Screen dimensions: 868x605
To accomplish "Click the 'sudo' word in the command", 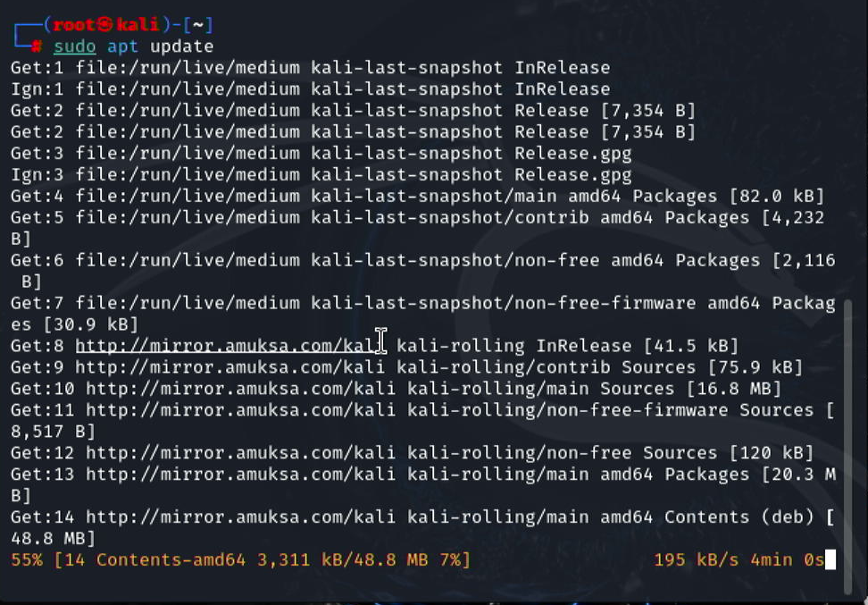I will click(75, 46).
